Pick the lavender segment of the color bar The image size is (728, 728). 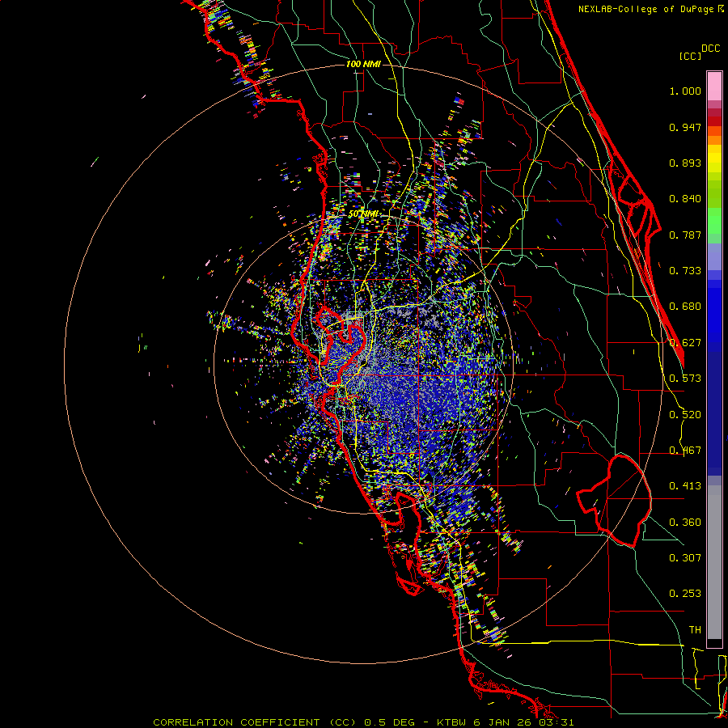click(714, 257)
